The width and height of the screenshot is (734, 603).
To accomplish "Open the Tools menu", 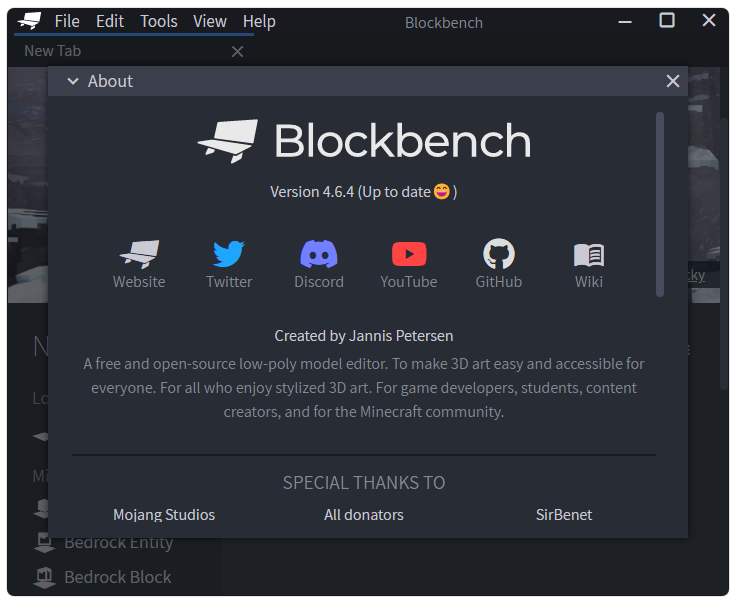I will pyautogui.click(x=159, y=22).
